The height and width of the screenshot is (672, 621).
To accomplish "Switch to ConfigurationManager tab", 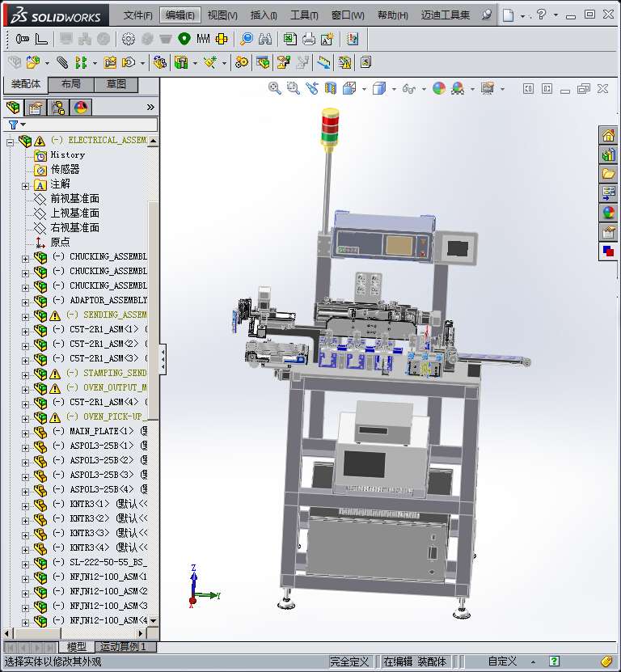I will [58, 107].
